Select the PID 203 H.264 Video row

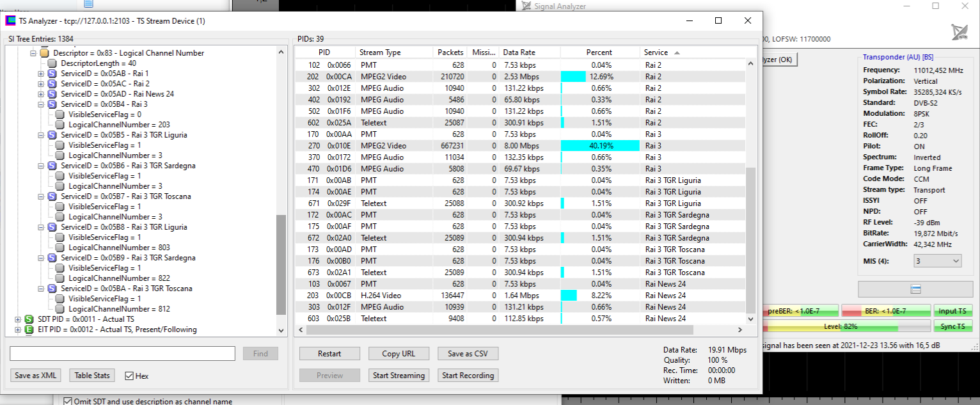(520, 296)
